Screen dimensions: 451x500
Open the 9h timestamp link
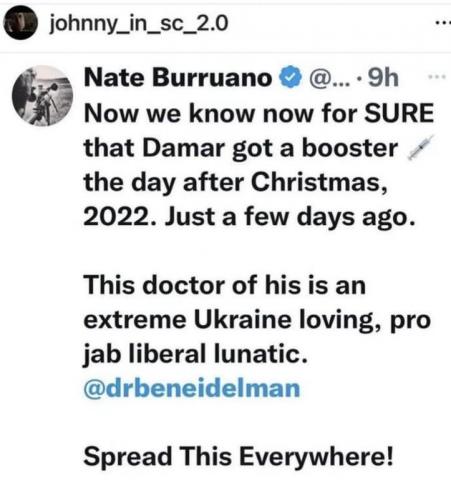[x=383, y=78]
